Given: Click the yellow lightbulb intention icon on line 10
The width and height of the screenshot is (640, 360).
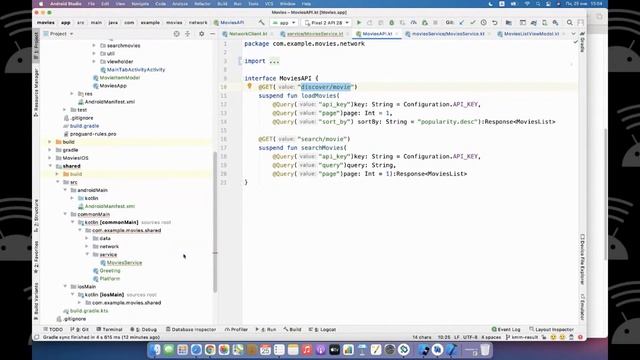Looking at the screenshot, I should pyautogui.click(x=249, y=86).
